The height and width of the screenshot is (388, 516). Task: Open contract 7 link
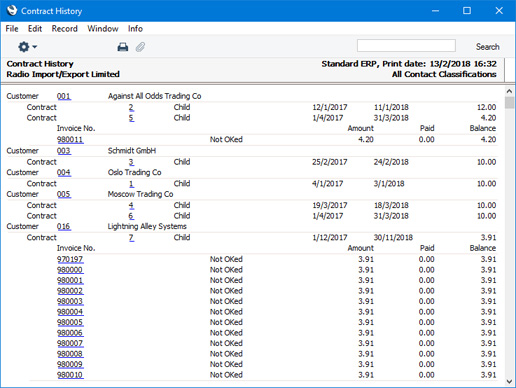point(131,238)
